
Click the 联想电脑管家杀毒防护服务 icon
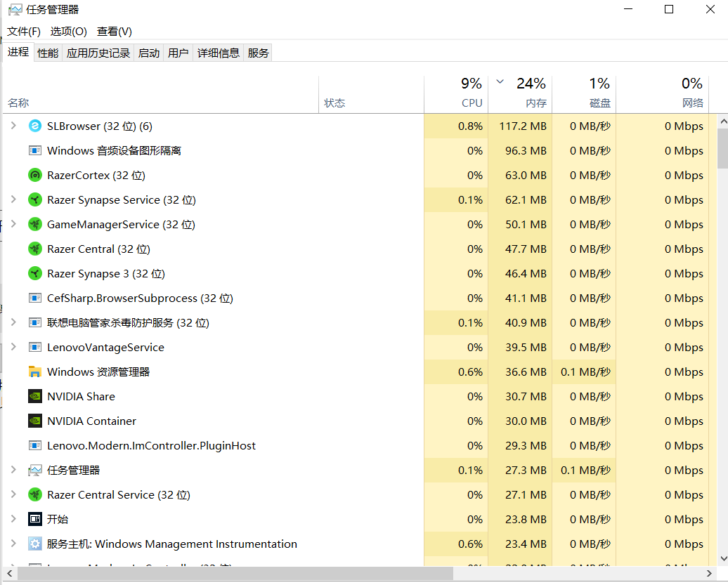(35, 322)
